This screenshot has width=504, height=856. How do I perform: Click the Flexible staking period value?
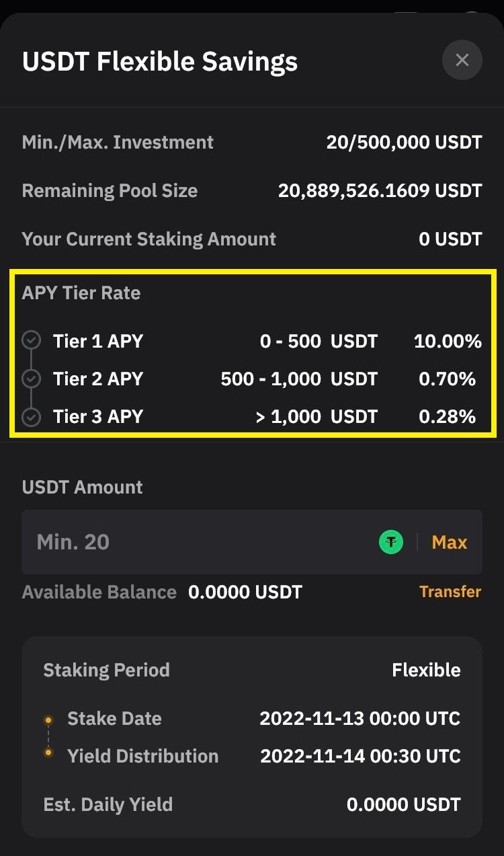tap(426, 670)
